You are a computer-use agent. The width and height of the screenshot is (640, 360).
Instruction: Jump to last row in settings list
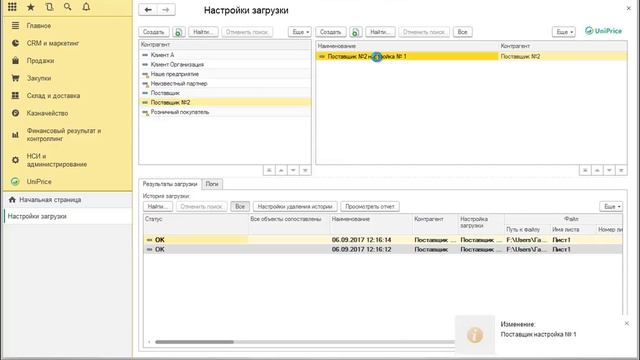[x=621, y=170]
